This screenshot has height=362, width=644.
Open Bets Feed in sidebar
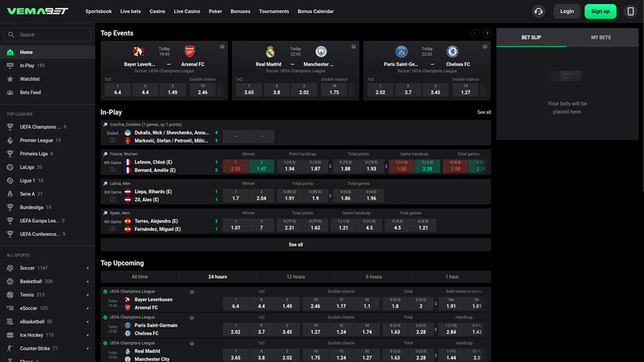pos(47,92)
